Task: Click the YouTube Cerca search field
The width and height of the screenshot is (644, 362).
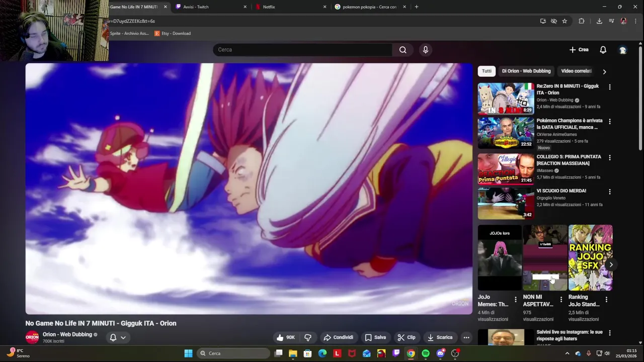Action: [x=302, y=50]
